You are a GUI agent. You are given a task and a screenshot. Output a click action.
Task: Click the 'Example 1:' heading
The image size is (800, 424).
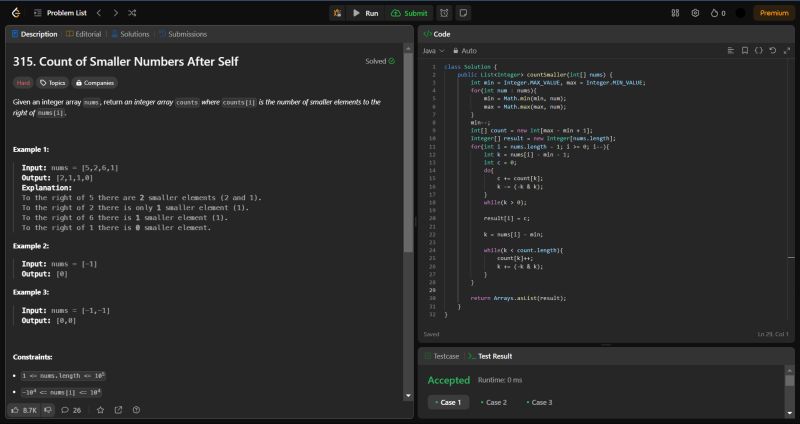[31, 149]
